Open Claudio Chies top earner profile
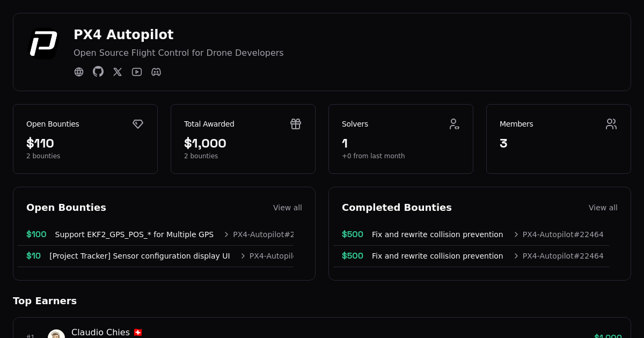The width and height of the screenshot is (644, 338). point(100,332)
